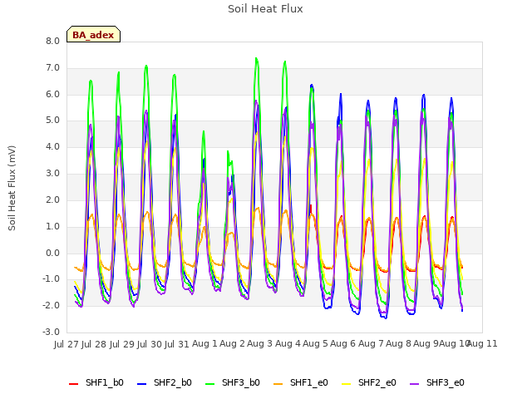Click the 0.0 y-axis tick label

click(x=53, y=253)
